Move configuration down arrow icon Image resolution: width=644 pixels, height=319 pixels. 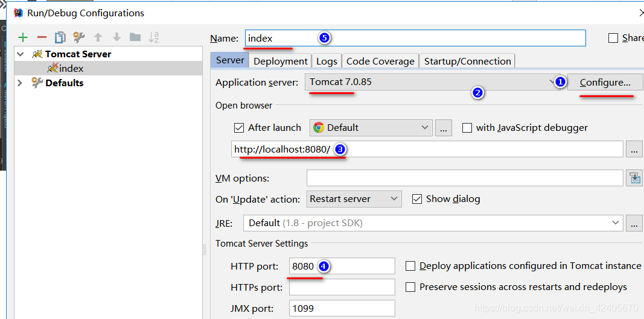point(116,37)
